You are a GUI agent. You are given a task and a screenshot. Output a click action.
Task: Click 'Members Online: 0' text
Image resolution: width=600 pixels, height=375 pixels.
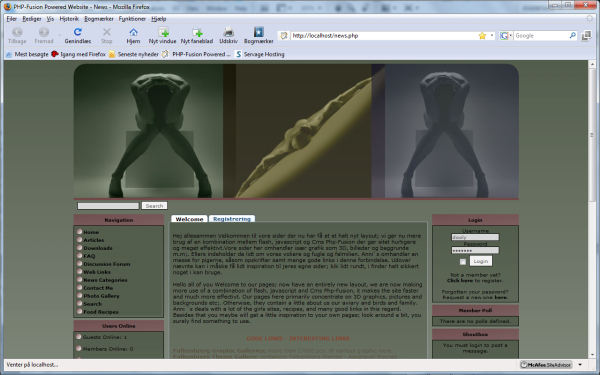coord(108,349)
